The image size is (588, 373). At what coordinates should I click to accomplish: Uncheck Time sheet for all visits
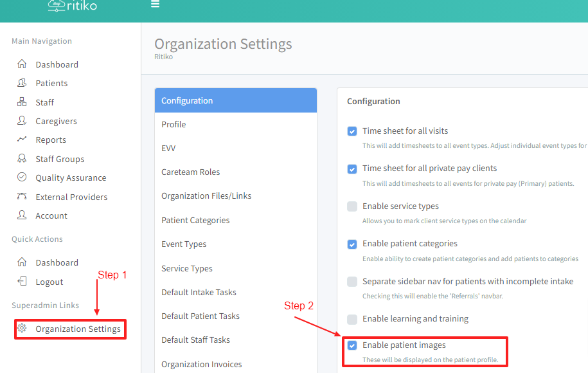click(352, 131)
